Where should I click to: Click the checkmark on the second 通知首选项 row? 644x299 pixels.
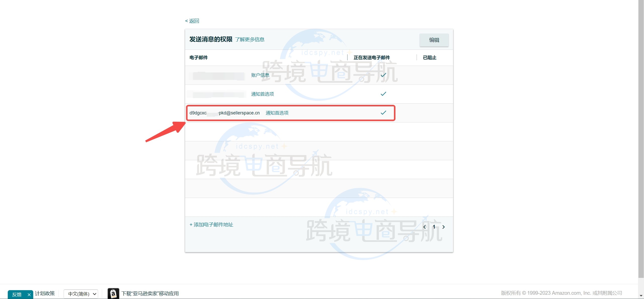click(383, 94)
